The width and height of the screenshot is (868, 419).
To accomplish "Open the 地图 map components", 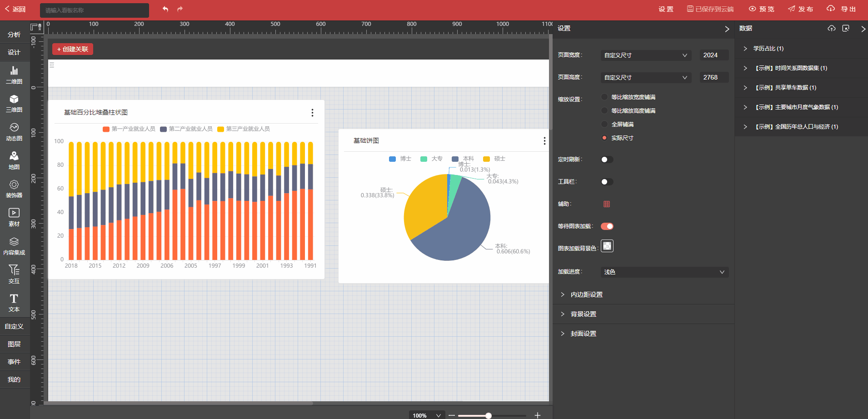I will 14,160.
